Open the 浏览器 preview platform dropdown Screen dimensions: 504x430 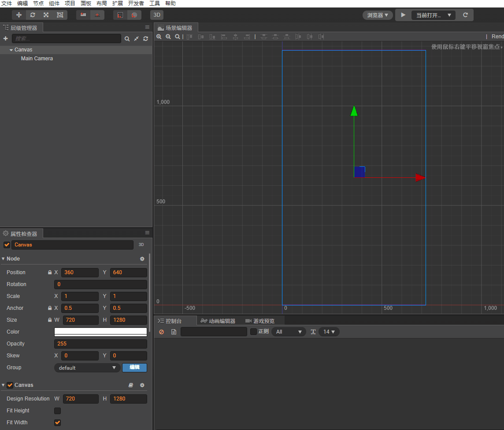[378, 15]
